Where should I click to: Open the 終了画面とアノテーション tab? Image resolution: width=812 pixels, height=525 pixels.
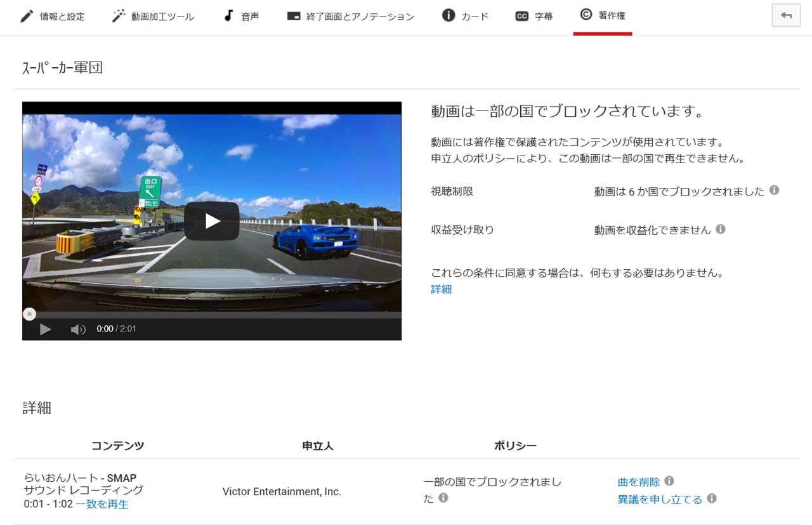pos(350,17)
